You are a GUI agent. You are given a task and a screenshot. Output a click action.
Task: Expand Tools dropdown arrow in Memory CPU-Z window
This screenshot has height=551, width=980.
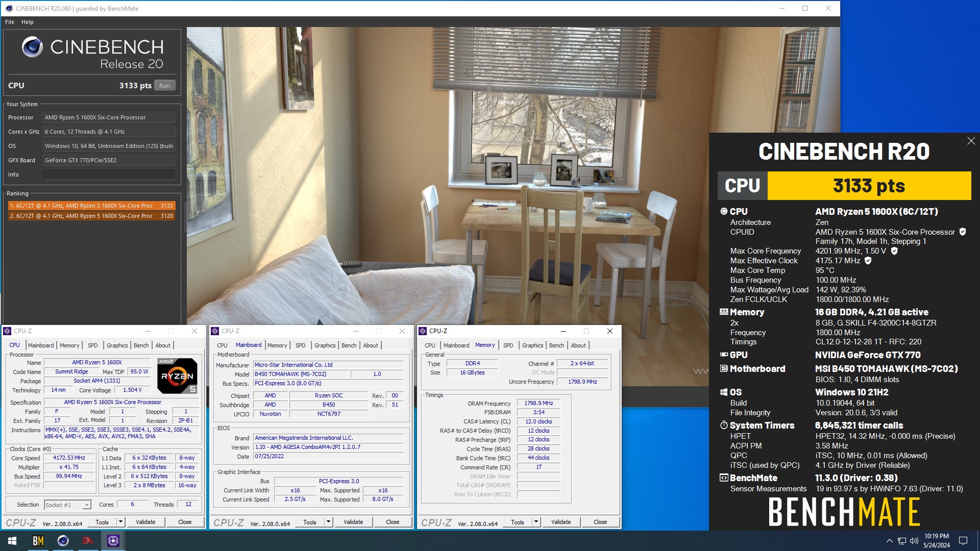(x=536, y=522)
